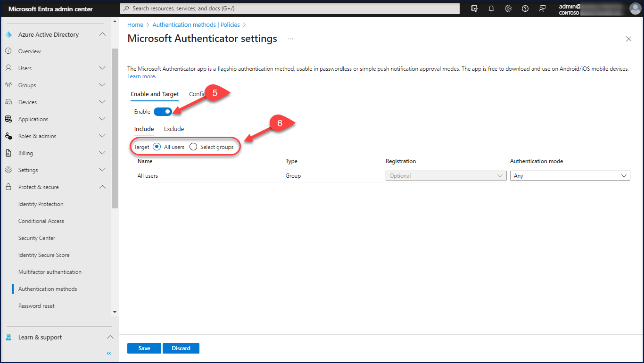Screen dimensions: 644x363
Task: Collapse the Protect & secure section
Action: pos(102,187)
